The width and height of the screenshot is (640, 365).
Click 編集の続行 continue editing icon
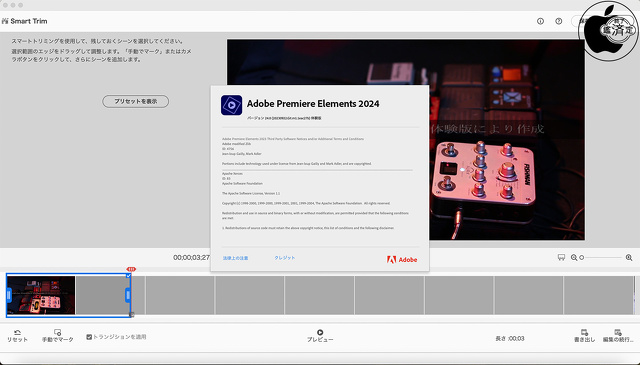[618, 336]
